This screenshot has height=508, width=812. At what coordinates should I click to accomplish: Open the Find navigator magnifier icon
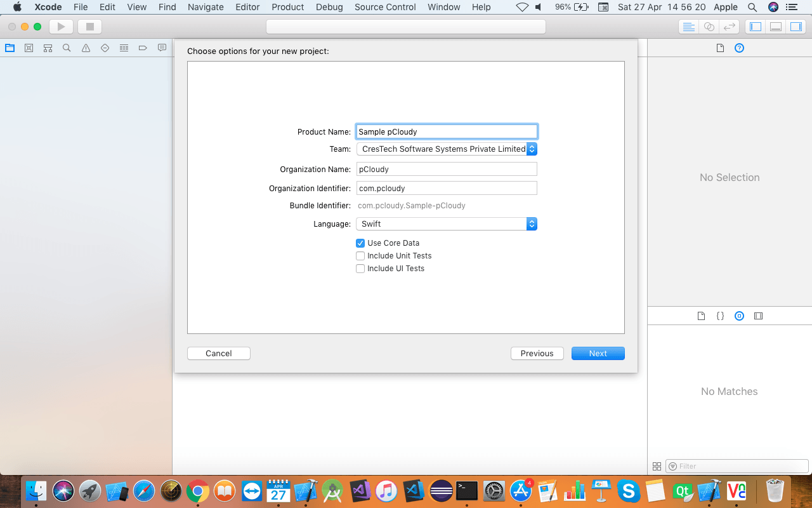pyautogui.click(x=67, y=48)
